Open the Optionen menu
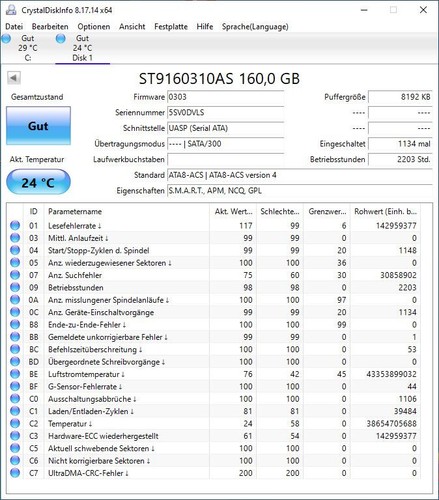439x500 pixels. [x=94, y=27]
